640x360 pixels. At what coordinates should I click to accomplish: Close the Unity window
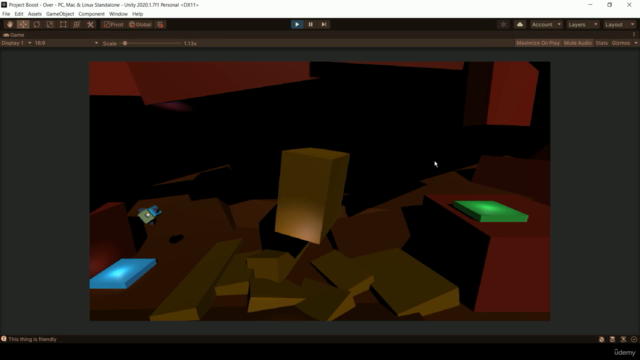(x=629, y=5)
